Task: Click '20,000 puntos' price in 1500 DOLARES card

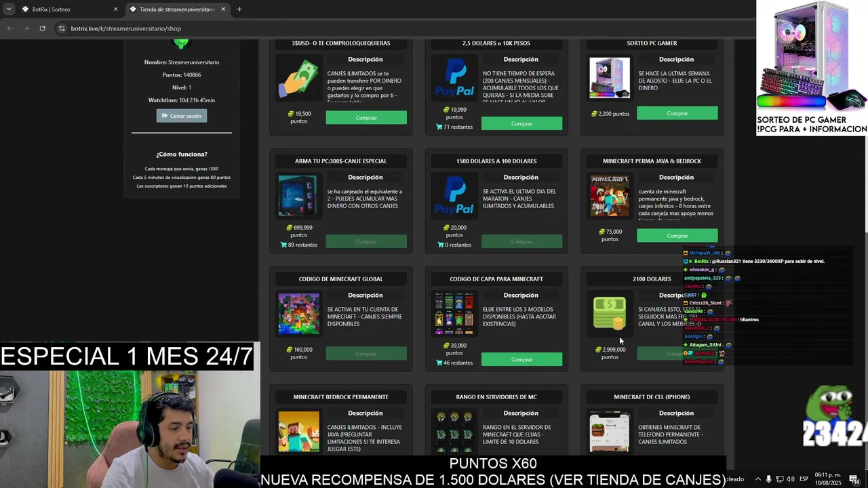Action: pos(455,232)
